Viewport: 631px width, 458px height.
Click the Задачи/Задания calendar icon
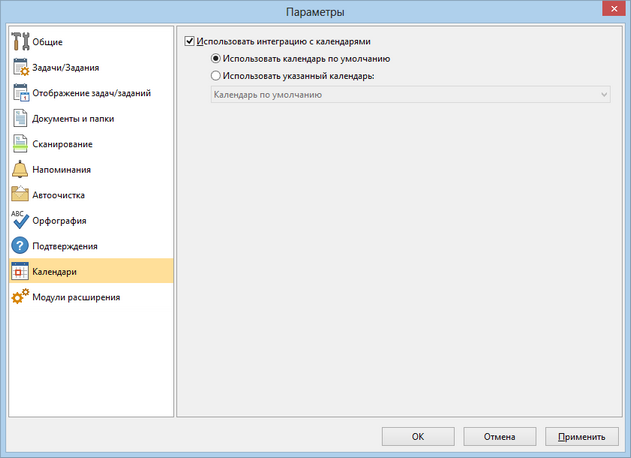[20, 68]
